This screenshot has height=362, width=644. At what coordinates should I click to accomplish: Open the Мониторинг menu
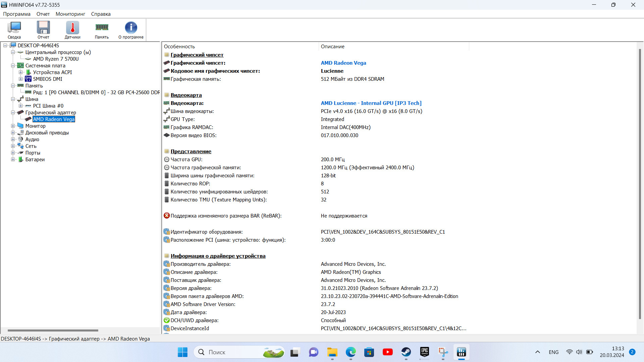pyautogui.click(x=70, y=14)
